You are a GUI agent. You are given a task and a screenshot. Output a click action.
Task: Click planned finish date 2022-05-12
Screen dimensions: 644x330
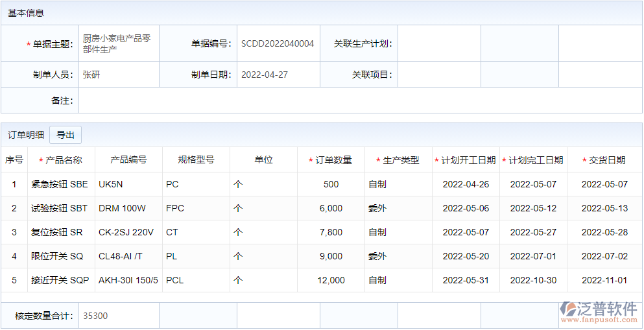click(x=533, y=209)
